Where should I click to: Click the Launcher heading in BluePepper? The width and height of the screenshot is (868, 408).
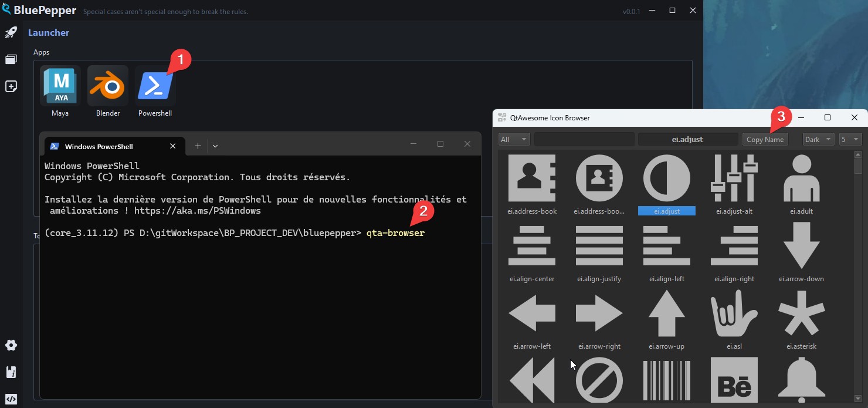(49, 33)
